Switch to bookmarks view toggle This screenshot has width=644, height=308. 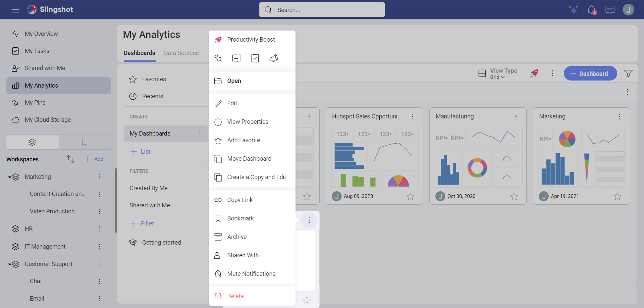[x=85, y=142]
